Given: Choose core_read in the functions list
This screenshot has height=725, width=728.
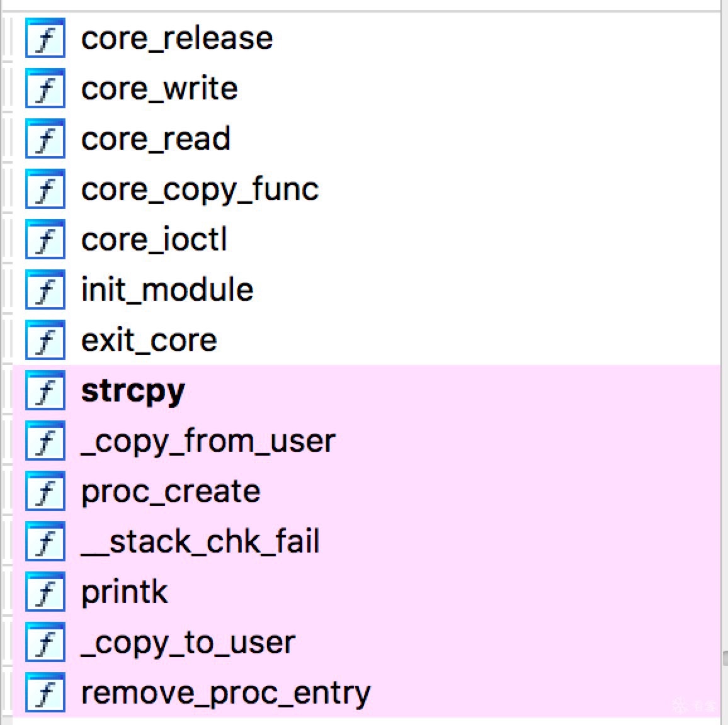Looking at the screenshot, I should tap(156, 138).
